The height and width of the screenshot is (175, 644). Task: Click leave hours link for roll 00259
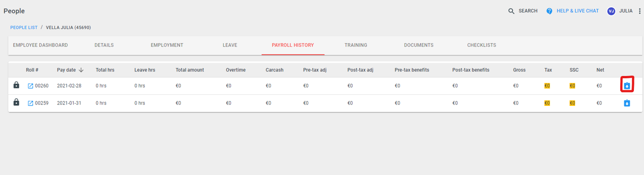click(140, 103)
